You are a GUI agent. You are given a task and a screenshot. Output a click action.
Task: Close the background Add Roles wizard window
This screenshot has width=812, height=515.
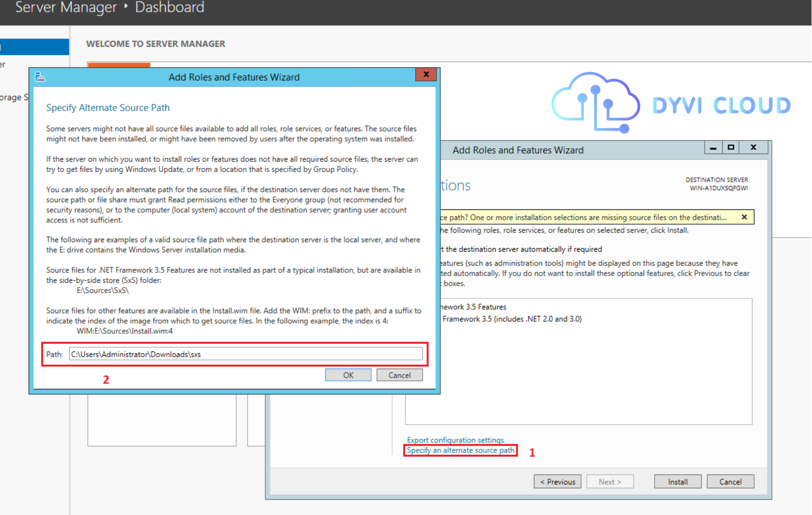tap(753, 147)
